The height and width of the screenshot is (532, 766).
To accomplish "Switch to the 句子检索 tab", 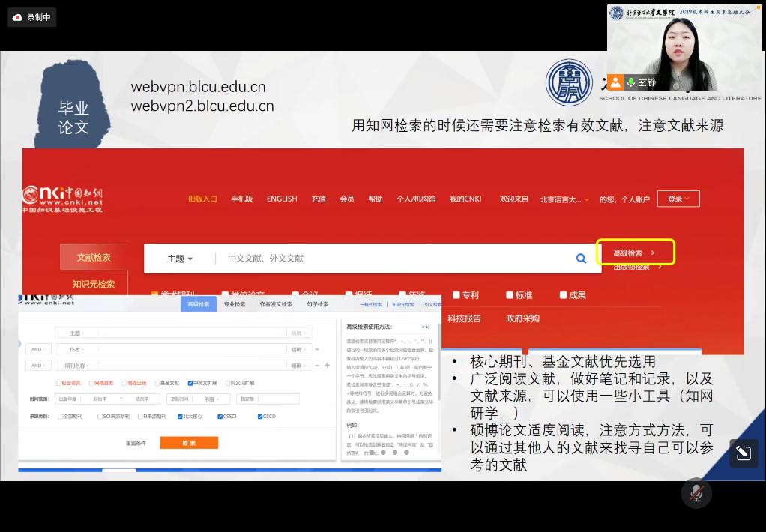I will [318, 304].
